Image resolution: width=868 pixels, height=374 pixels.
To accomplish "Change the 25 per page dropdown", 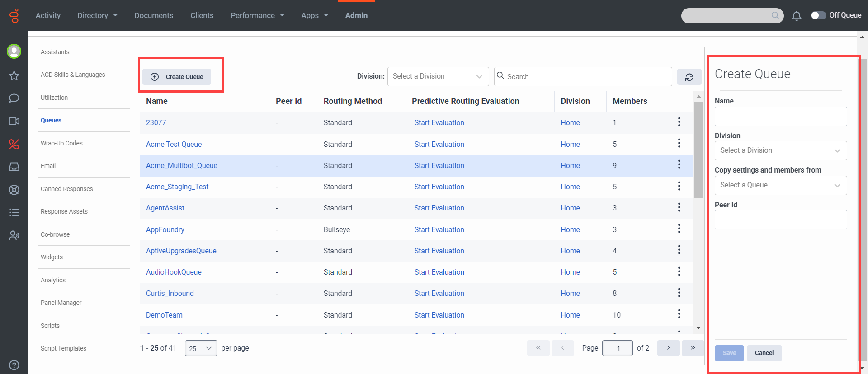I will [201, 348].
